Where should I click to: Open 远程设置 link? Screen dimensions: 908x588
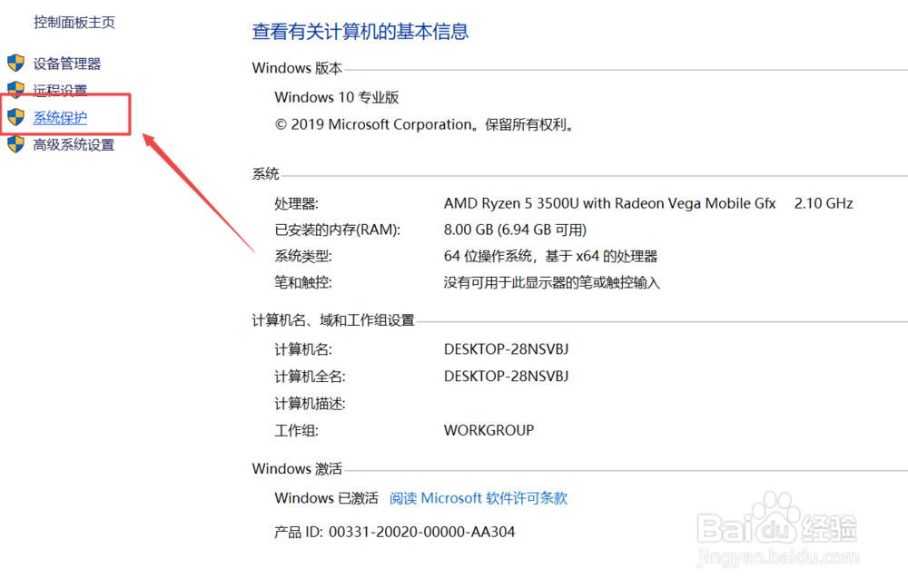[60, 89]
